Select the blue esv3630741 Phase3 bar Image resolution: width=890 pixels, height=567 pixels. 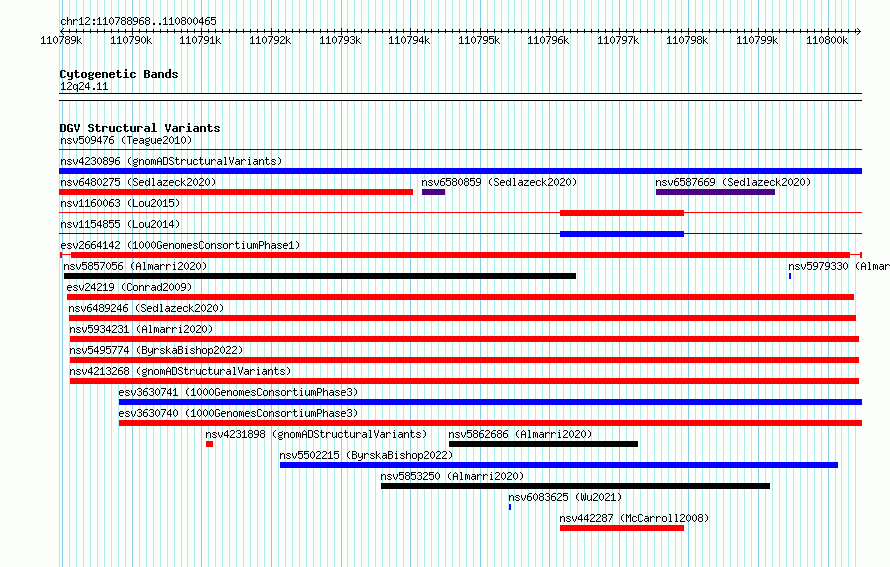[x=490, y=402]
